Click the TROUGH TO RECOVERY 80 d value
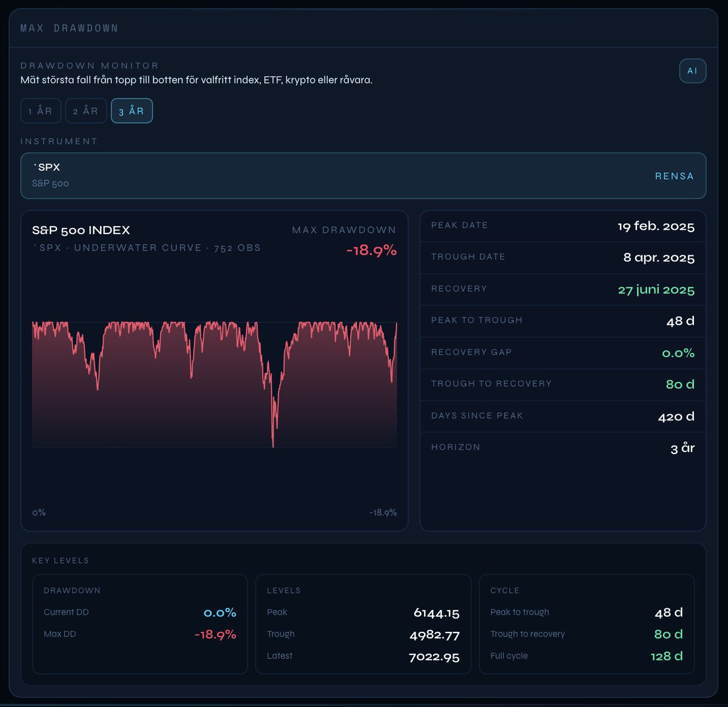 pyautogui.click(x=680, y=384)
